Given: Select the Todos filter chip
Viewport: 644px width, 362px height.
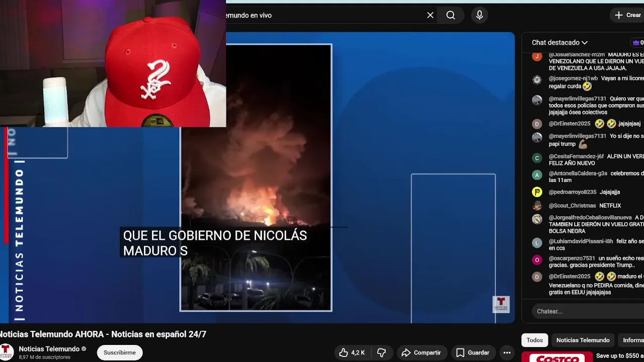Looking at the screenshot, I should (534, 340).
